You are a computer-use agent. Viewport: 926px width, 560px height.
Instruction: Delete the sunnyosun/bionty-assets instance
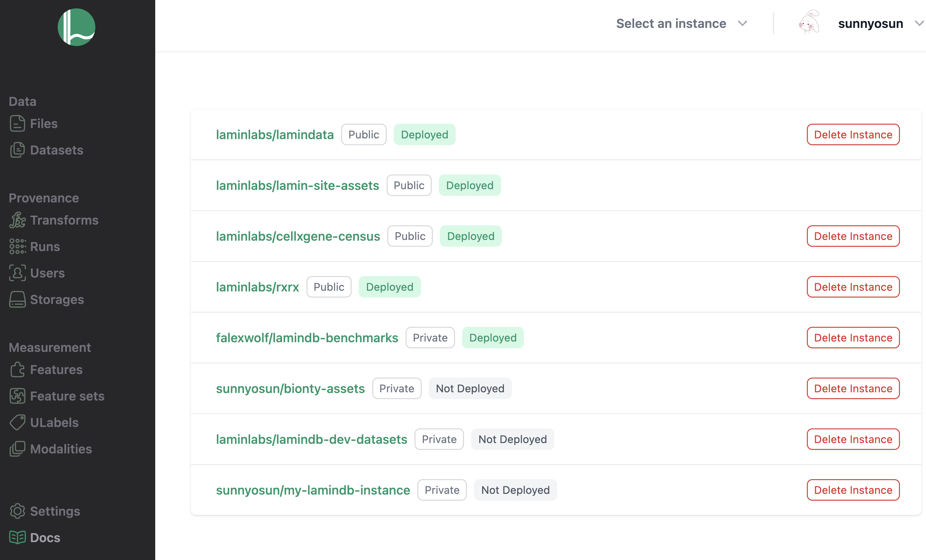point(853,388)
